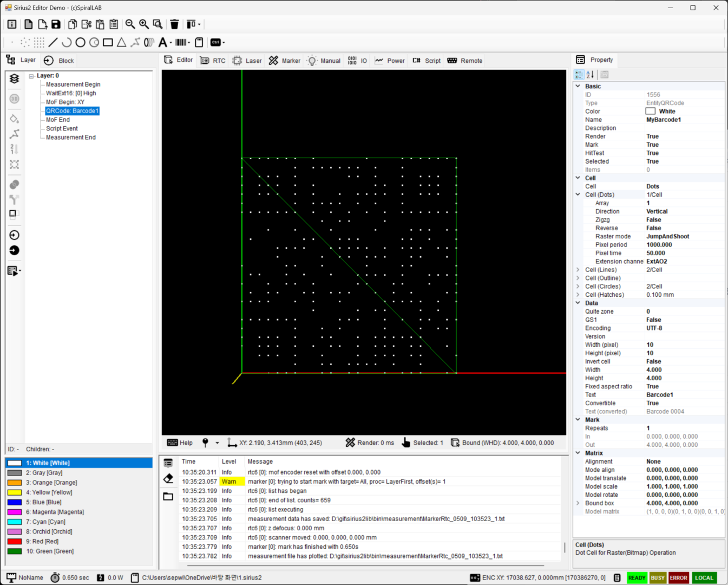Select 'MoF Begin: XY' tree item

pos(65,102)
